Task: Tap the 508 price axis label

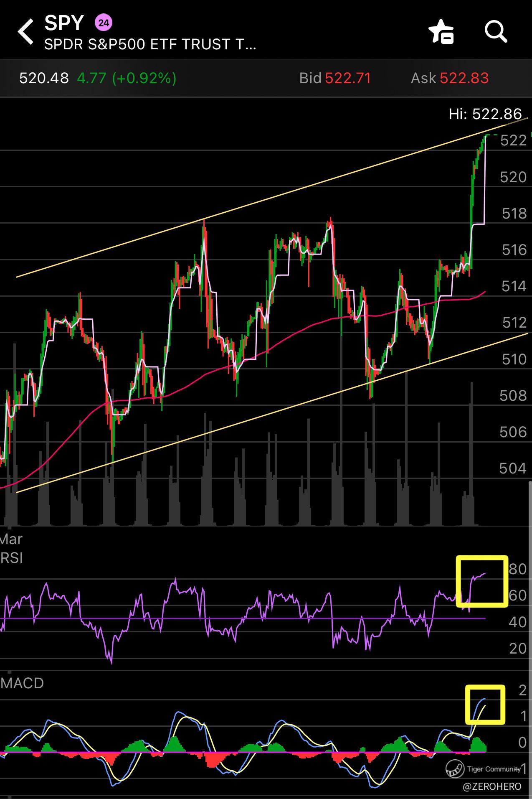Action: click(513, 395)
